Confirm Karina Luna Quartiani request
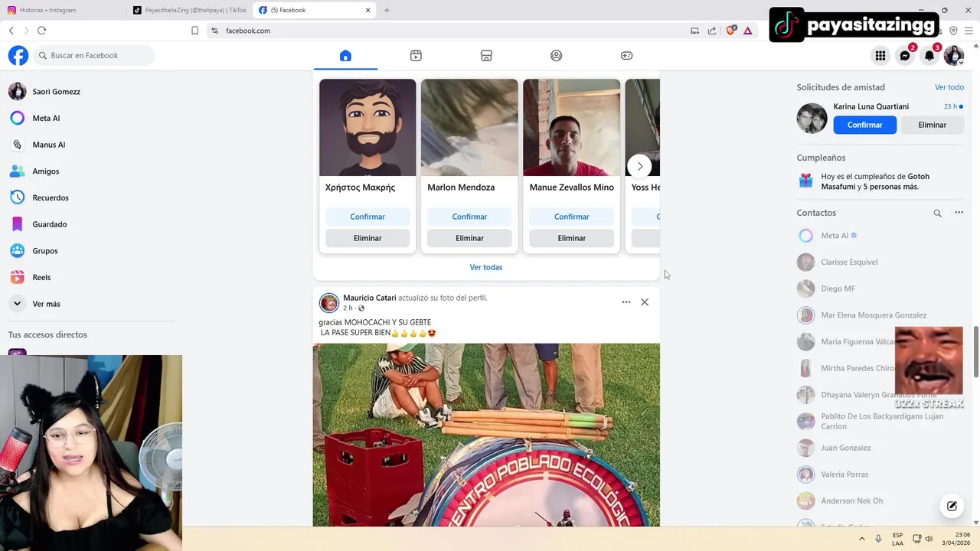This screenshot has height=551, width=980. 865,125
